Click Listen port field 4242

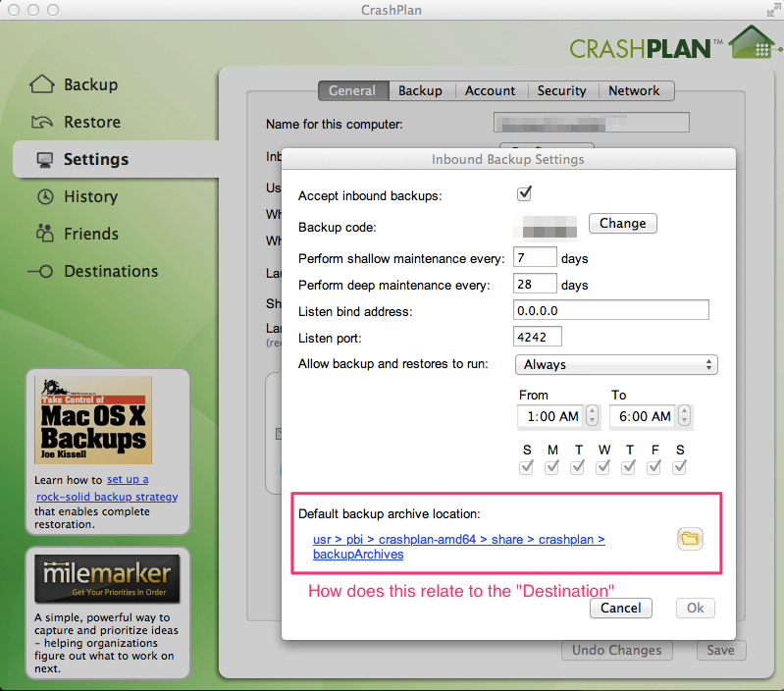pos(538,337)
